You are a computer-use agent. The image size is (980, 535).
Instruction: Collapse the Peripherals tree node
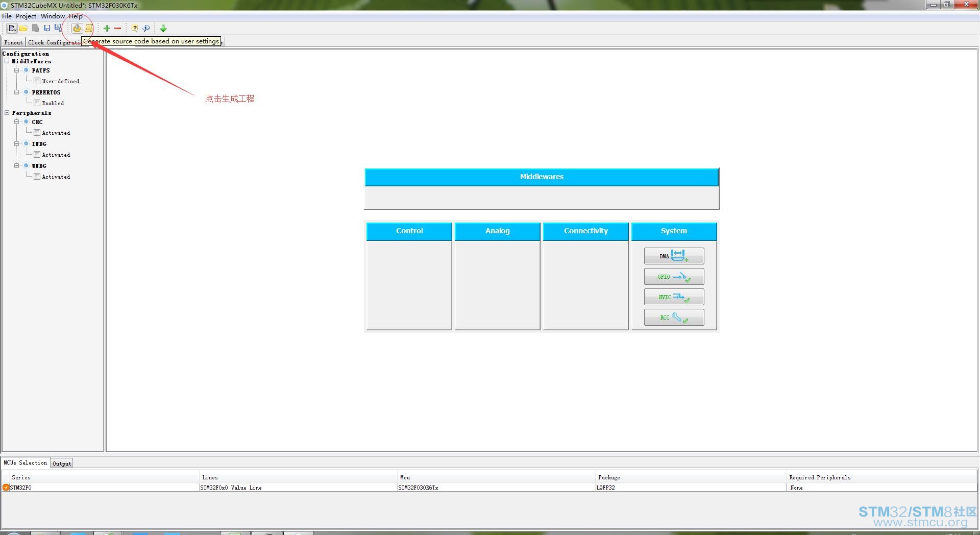tap(7, 113)
